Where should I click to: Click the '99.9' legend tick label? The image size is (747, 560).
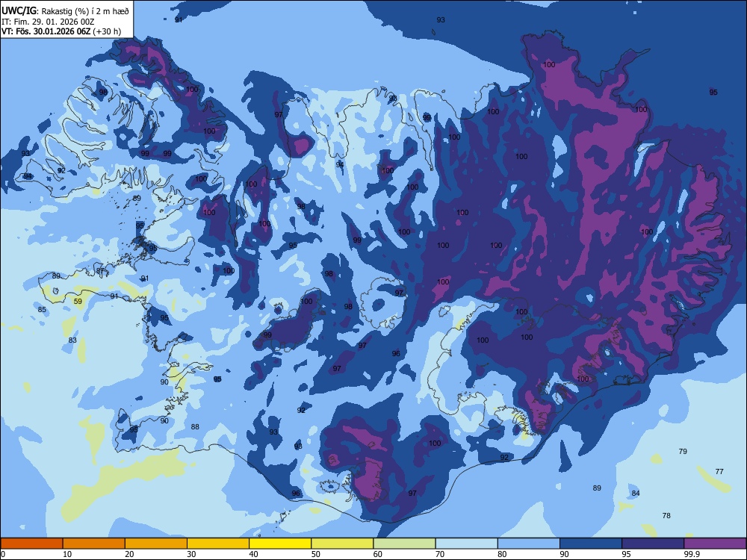(692, 554)
